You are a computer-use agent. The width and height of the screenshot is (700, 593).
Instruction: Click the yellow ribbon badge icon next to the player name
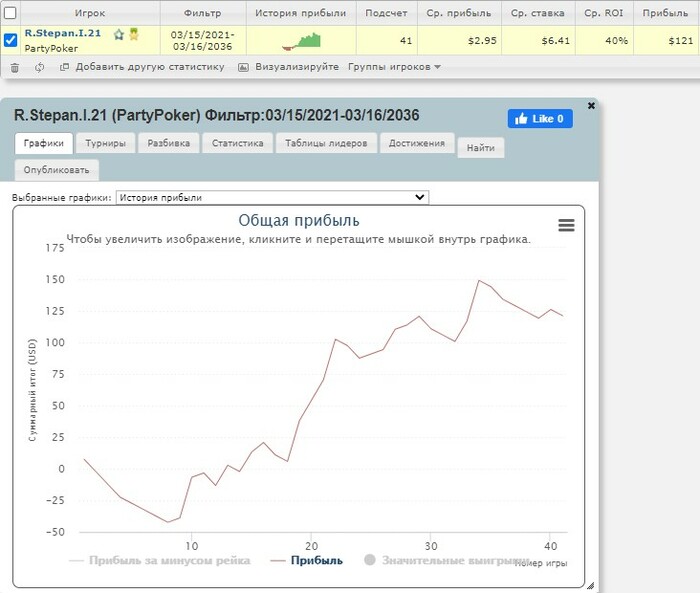[133, 34]
